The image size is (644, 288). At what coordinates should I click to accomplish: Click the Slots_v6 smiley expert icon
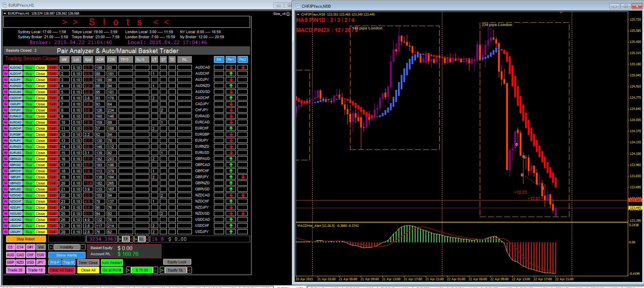tap(288, 14)
